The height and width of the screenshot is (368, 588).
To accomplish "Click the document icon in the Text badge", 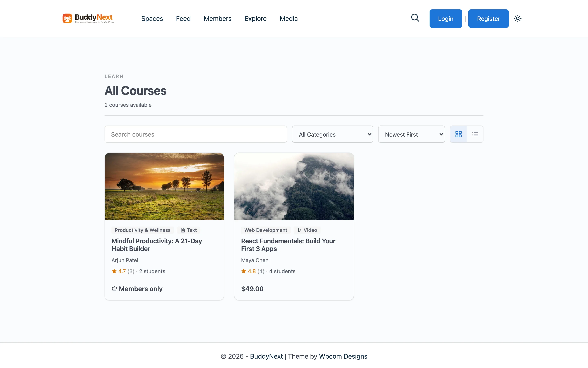I will click(183, 230).
